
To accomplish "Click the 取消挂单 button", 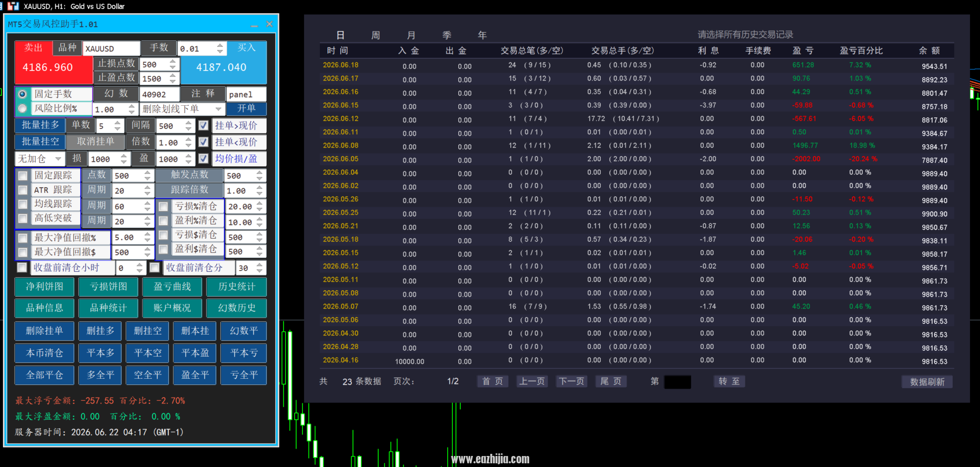I will 96,142.
